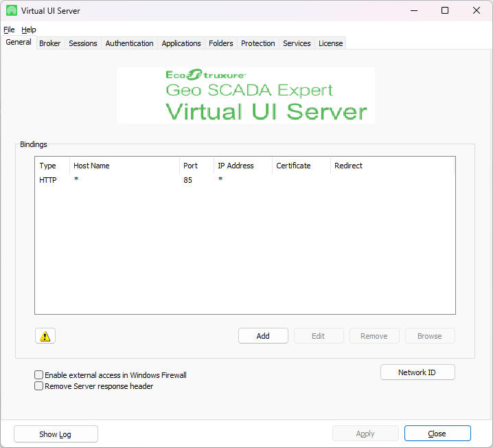Image resolution: width=493 pixels, height=448 pixels.
Task: Switch to the Broker tab
Action: point(49,43)
